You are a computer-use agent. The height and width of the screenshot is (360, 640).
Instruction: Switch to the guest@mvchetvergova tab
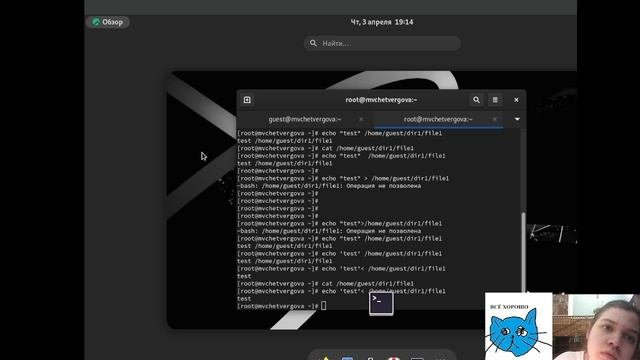coord(304,119)
